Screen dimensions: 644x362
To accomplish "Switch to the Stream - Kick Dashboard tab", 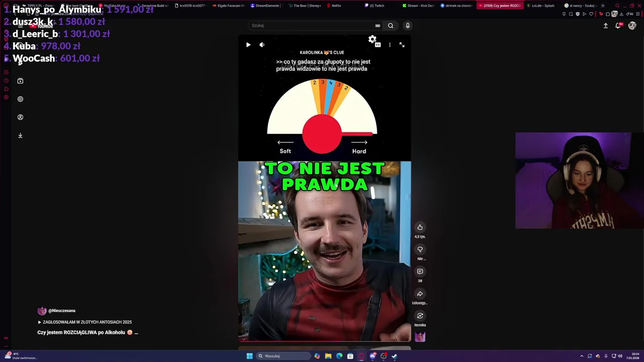I will pos(419,6).
